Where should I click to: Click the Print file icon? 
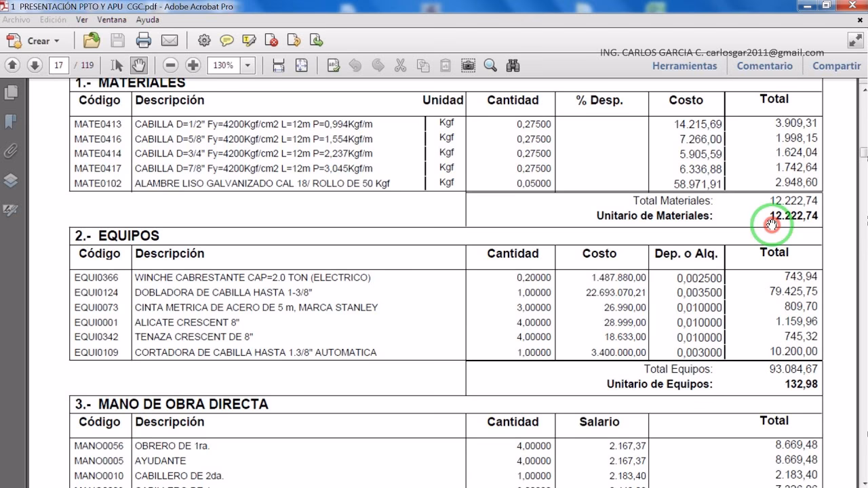pyautogui.click(x=143, y=41)
